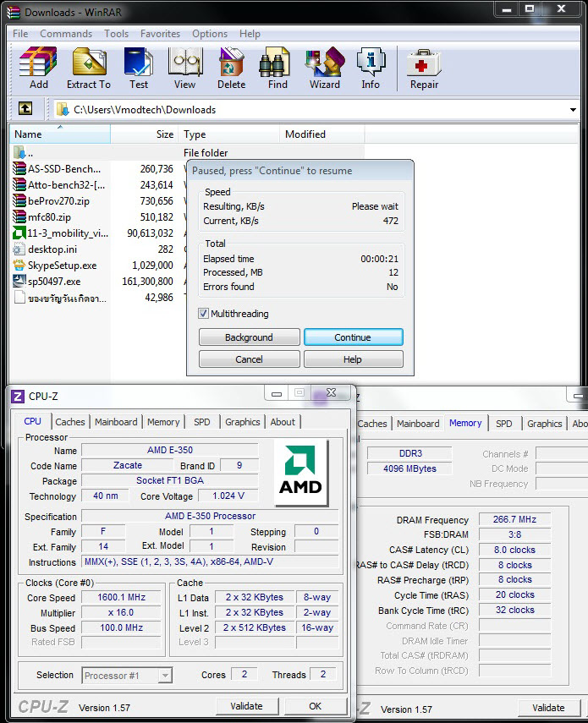Open the address path dropdown arrow
The image size is (588, 723).
tap(573, 110)
